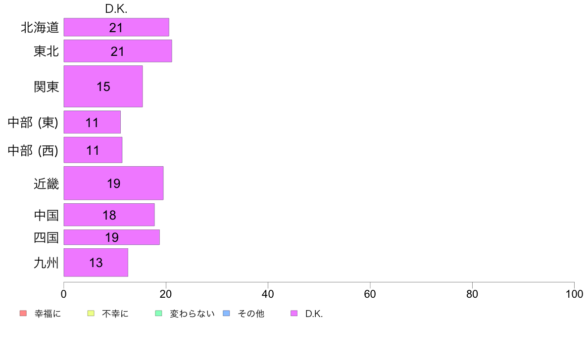
Task: Click the 100 tick label on the x-axis
Action: click(574, 294)
